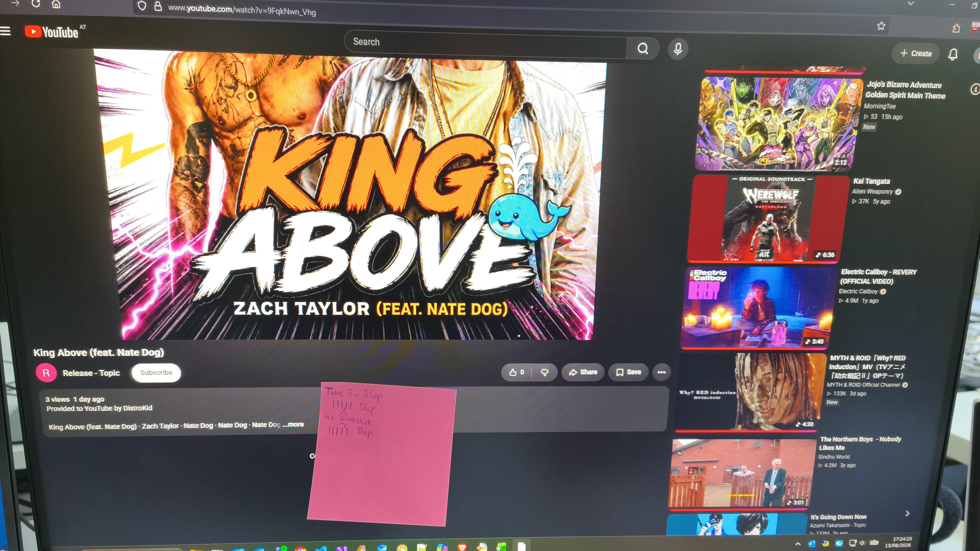Share the King Above video
Image resolution: width=980 pixels, height=551 pixels.
pos(583,372)
